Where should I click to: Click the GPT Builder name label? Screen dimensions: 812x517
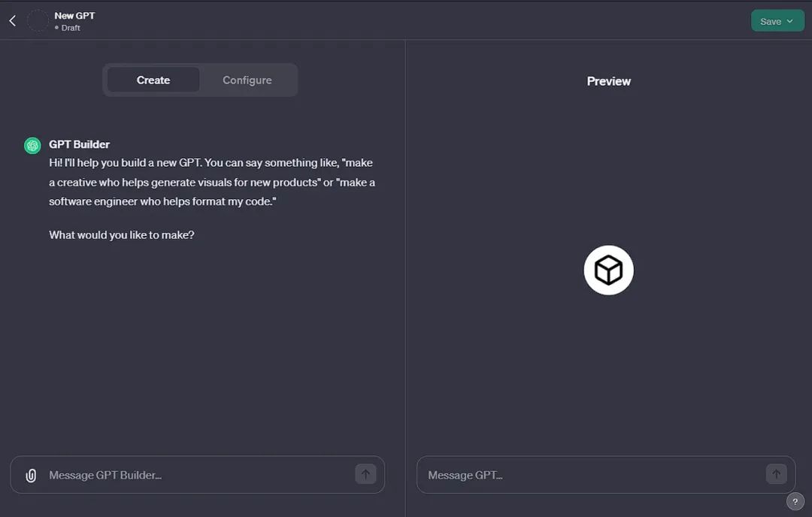(79, 144)
